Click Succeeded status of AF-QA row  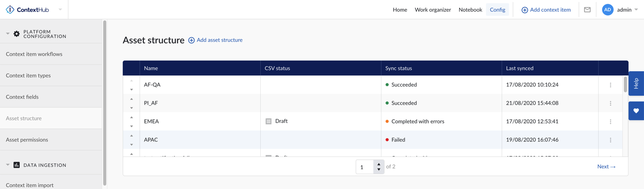pos(404,85)
